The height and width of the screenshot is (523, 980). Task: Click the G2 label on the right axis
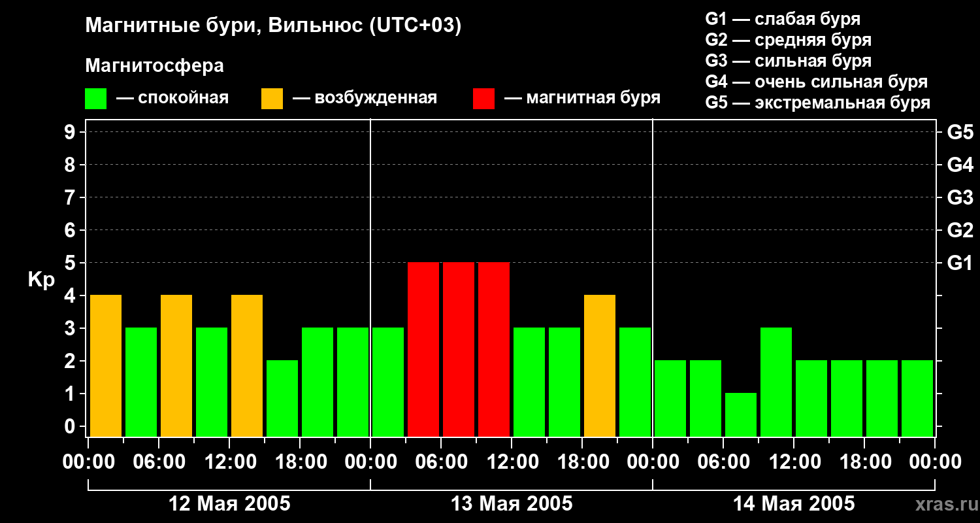point(960,230)
